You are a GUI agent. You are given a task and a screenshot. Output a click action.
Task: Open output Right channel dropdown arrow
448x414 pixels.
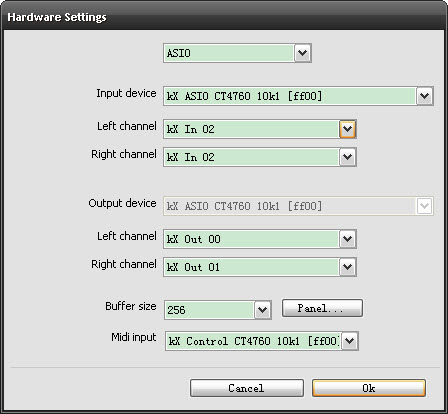(348, 267)
